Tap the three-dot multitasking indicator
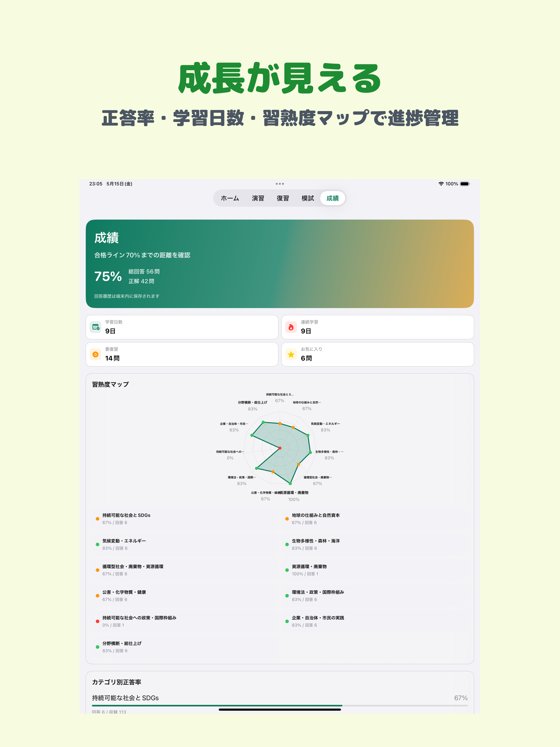The image size is (560, 747). (x=280, y=184)
